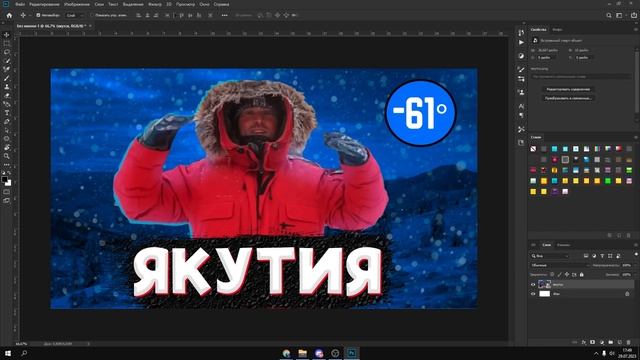Screen dimensions: 640x360
Task: Hide the white background layer eye
Action: [x=533, y=294]
